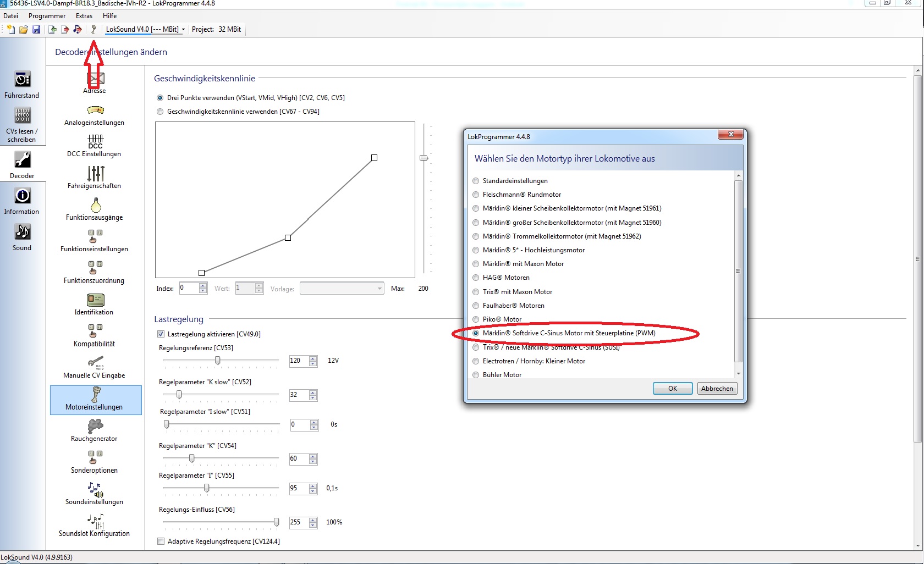Increase Regelparameter I CV55 spinner value
Screen dimensions: 924x564
click(x=313, y=486)
